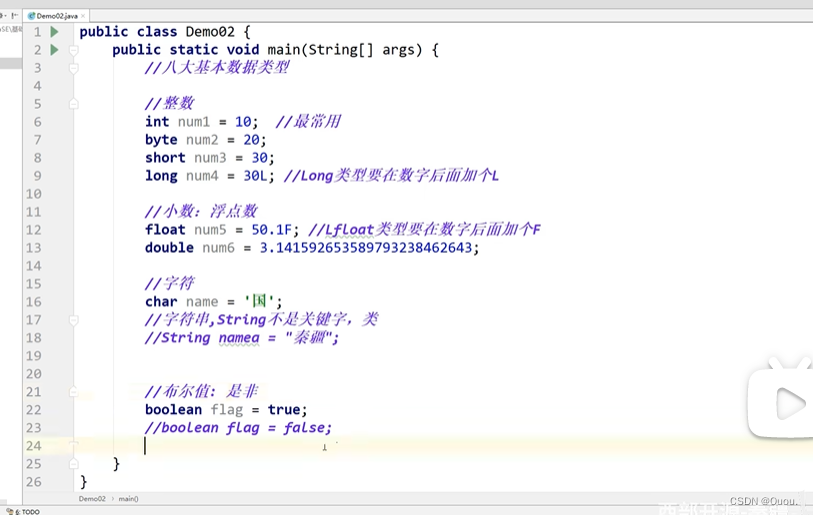
Task: Click the number 3.14159265358979323846264​3
Action: pos(366,247)
